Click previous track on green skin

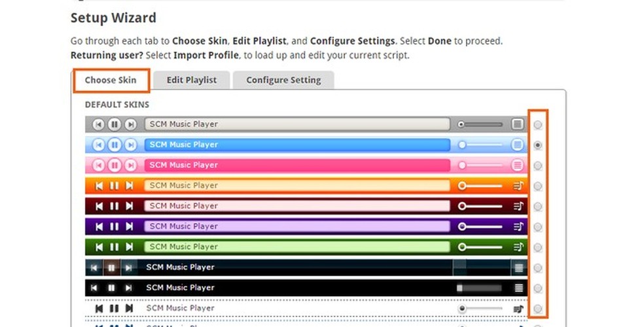99,247
